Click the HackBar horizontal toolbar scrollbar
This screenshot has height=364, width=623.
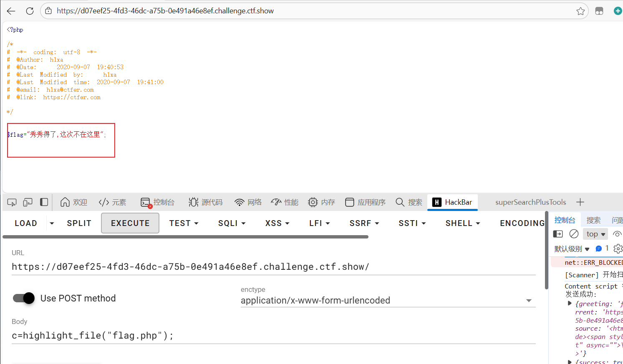pyautogui.click(x=185, y=237)
